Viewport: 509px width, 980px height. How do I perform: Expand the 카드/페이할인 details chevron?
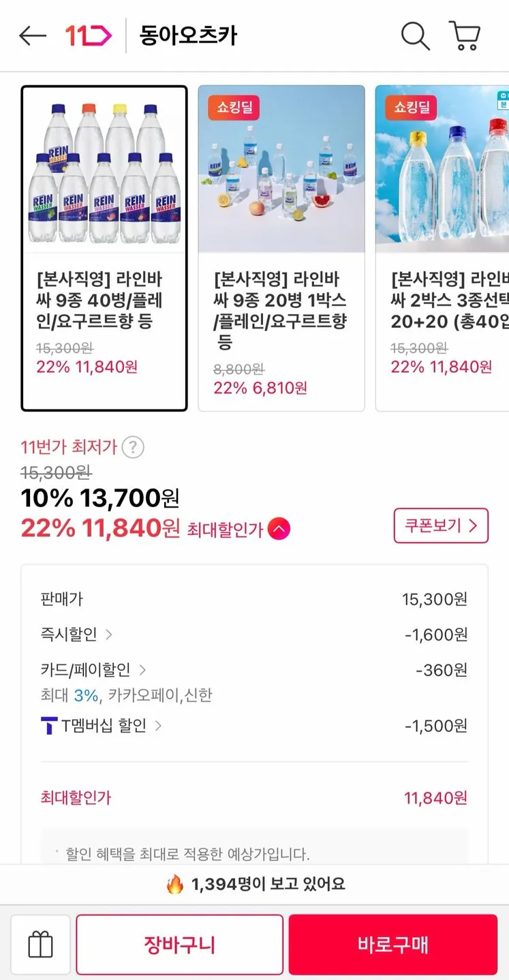tap(143, 670)
